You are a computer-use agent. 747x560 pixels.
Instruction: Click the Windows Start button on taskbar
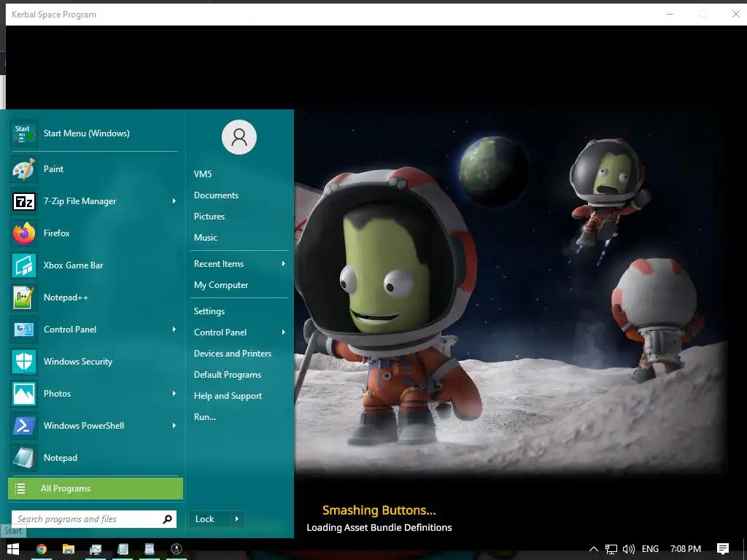(x=13, y=549)
